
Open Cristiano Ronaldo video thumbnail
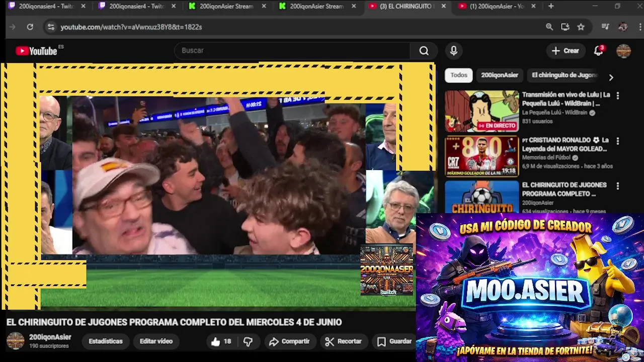(481, 156)
